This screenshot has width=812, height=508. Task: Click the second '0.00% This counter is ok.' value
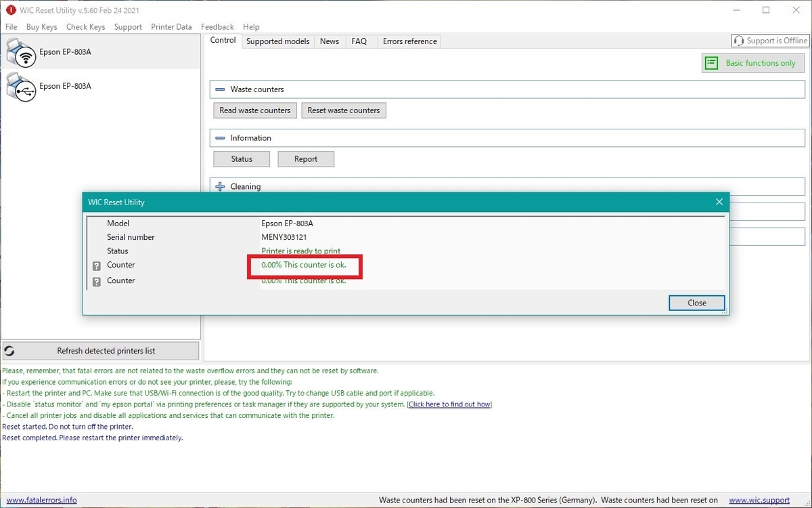click(x=304, y=280)
